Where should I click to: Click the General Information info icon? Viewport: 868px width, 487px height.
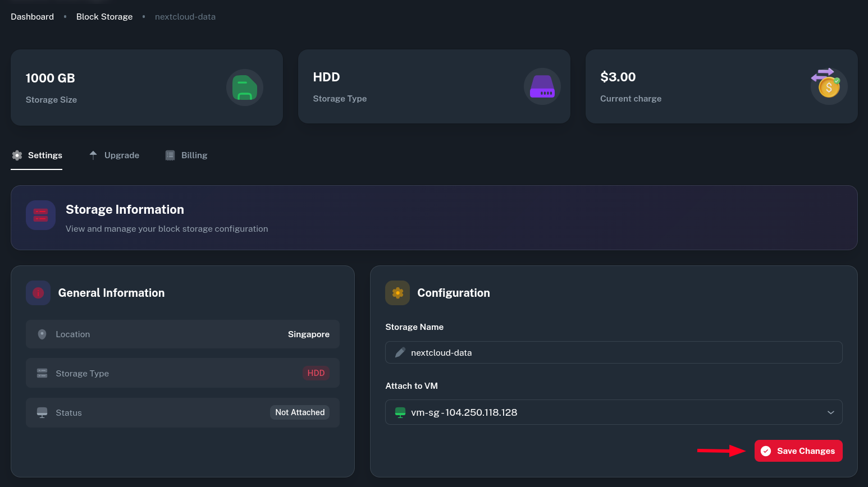[x=38, y=293]
